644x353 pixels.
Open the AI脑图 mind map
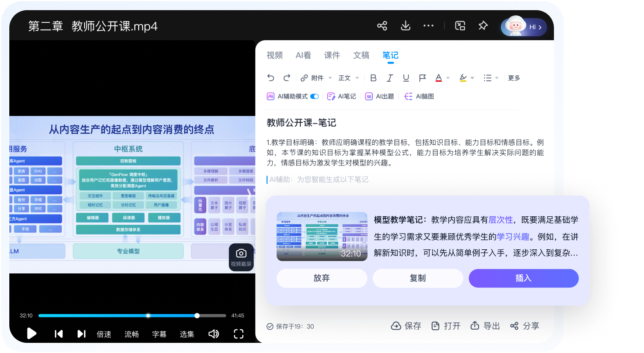419,97
